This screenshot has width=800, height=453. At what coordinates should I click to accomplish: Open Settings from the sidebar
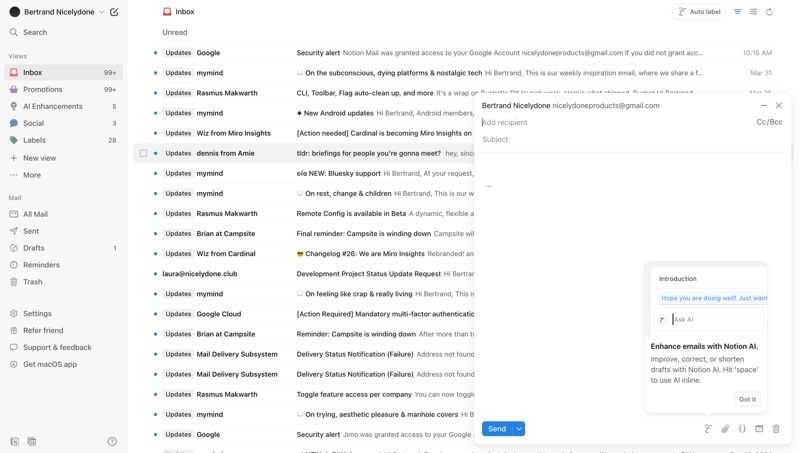[x=63, y=313]
